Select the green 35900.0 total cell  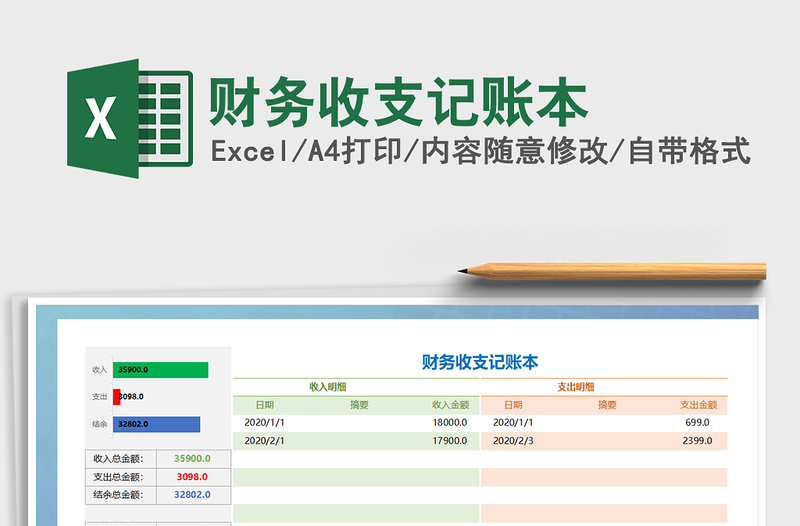(x=193, y=459)
